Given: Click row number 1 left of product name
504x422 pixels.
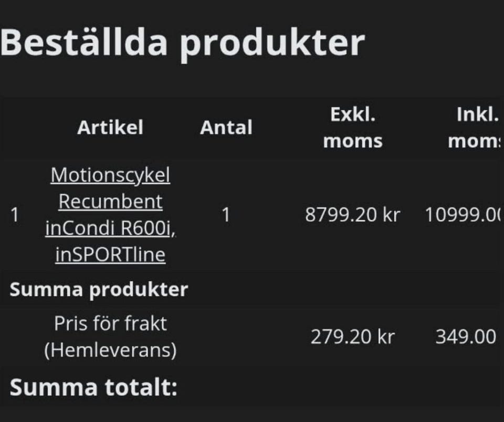Looking at the screenshot, I should (x=15, y=215).
